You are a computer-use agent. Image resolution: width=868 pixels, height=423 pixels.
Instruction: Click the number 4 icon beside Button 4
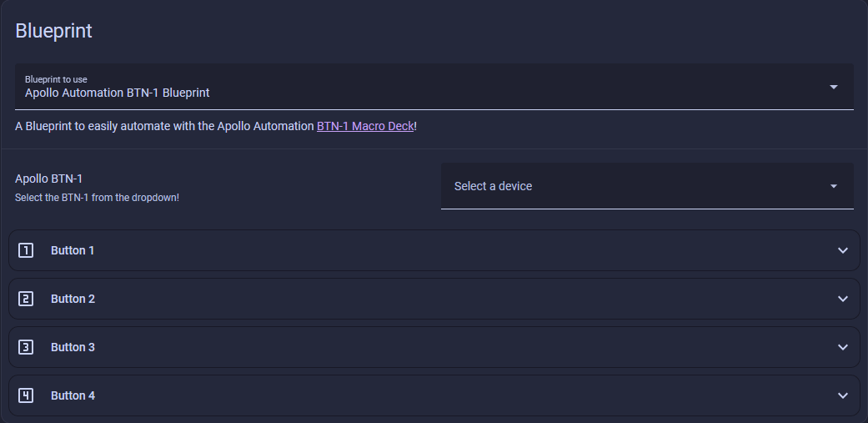[26, 395]
